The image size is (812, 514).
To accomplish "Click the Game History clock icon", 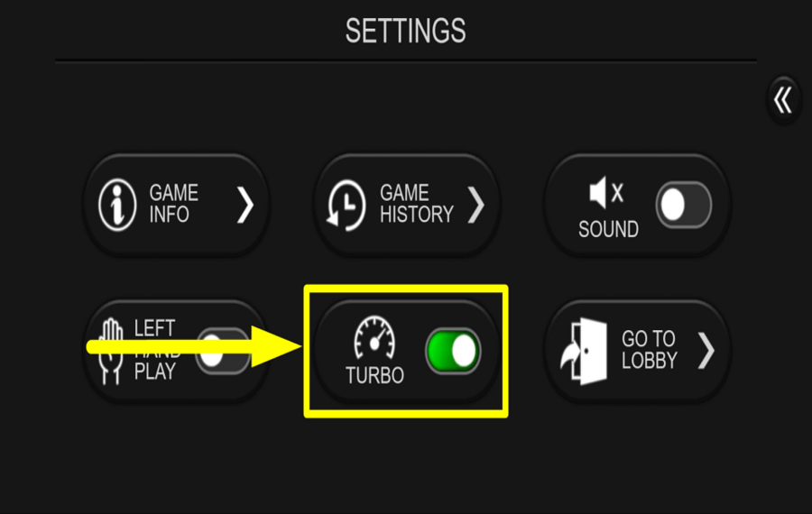I will (346, 205).
